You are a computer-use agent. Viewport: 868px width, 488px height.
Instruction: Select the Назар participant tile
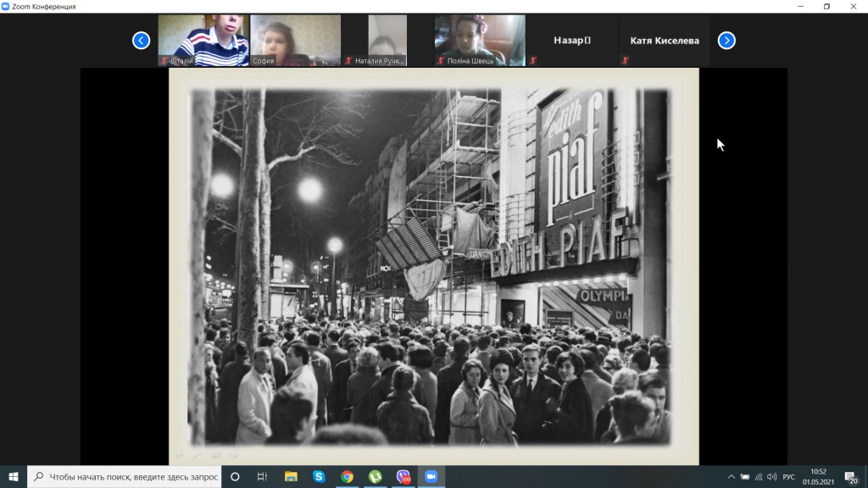coord(572,41)
